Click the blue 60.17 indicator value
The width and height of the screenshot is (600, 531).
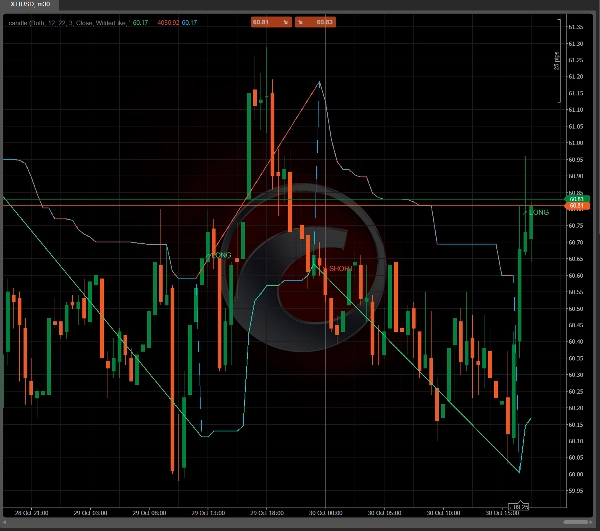click(x=189, y=23)
